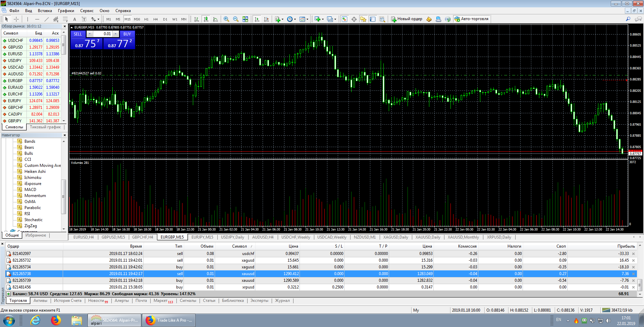
Task: Pick the trendline drawing tool
Action: coord(47,19)
